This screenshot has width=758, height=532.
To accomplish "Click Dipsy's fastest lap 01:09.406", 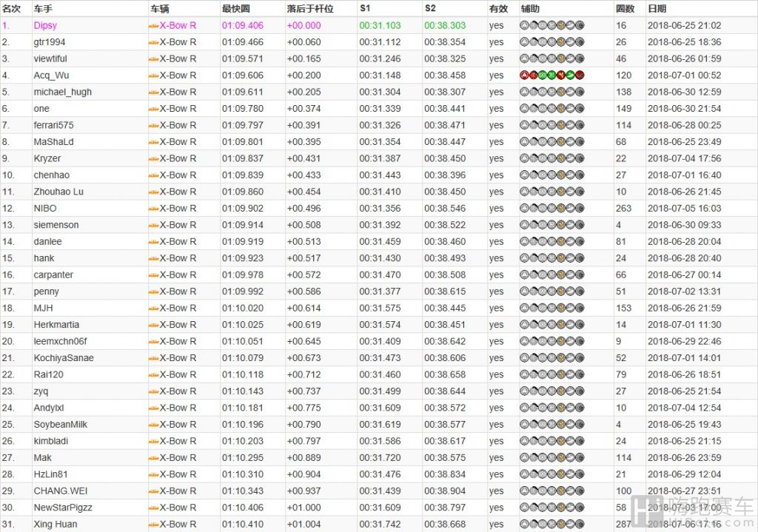I will tap(243, 25).
